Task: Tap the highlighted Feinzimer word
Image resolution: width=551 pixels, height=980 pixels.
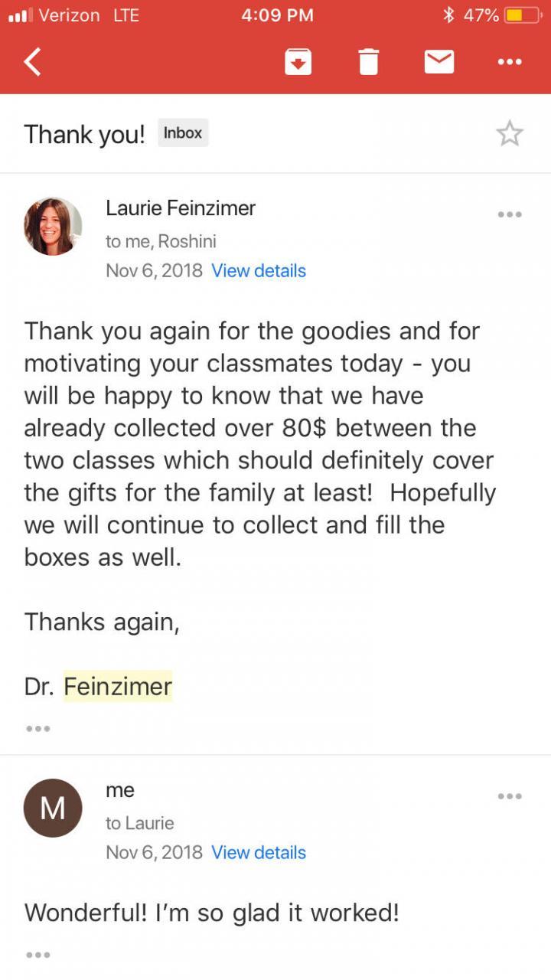Action: tap(118, 686)
